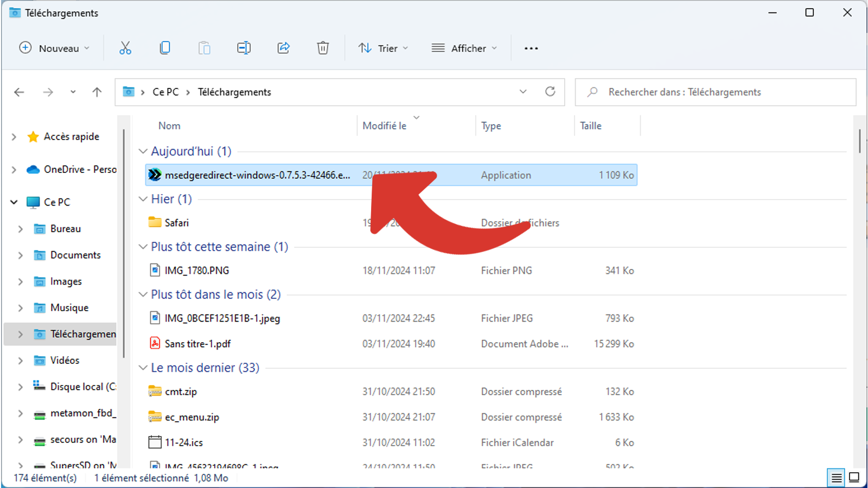Go up one folder level arrow
Screen dimensions: 868x488
(x=97, y=92)
